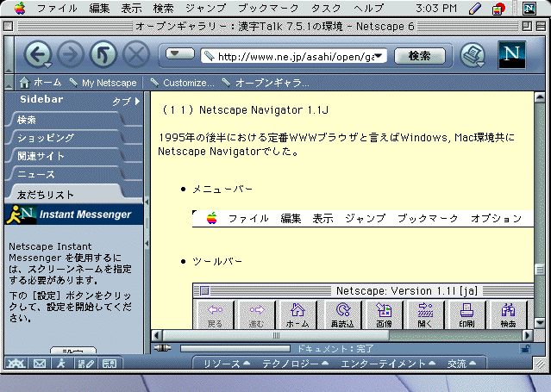This screenshot has height=392, width=551.
Task: Open the エンターテイメント taskbar menu
Action: click(388, 364)
